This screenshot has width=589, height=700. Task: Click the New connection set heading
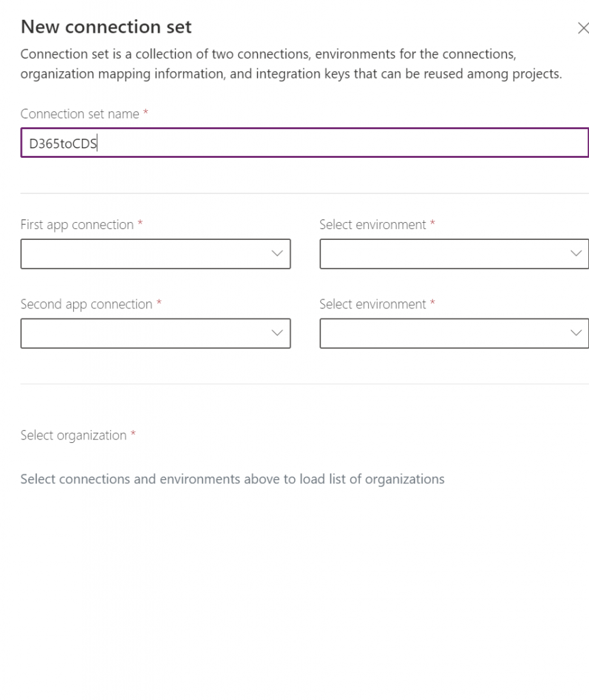[x=106, y=27]
